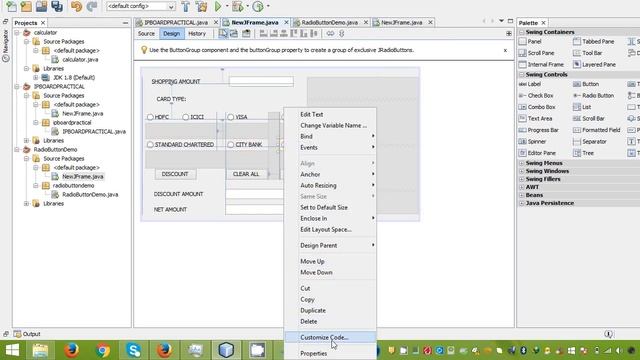The image size is (640, 360).
Task: Click the Profile Project toolbar icon
Action: click(258, 6)
